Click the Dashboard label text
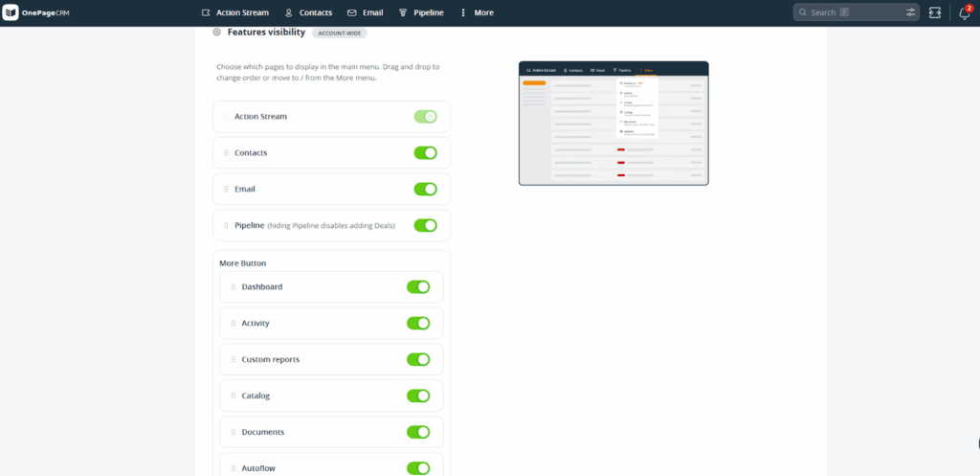Image resolution: width=980 pixels, height=476 pixels. coord(262,287)
